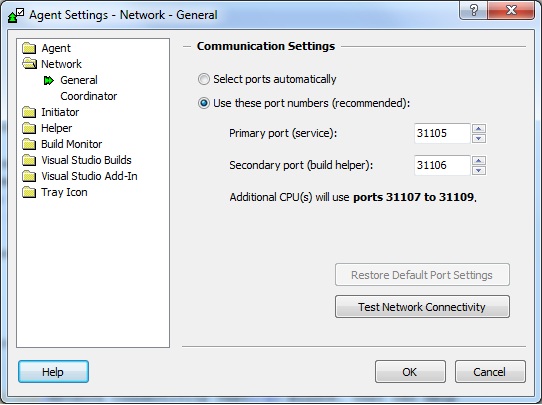Image resolution: width=542 pixels, height=405 pixels.
Task: Choose Use these port numbers radio button
Action: click(204, 103)
